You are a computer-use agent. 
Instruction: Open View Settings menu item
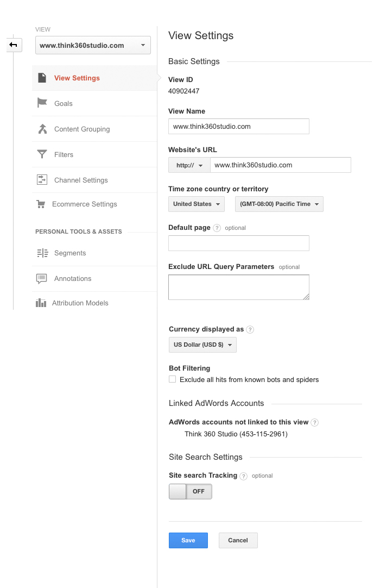(94, 78)
